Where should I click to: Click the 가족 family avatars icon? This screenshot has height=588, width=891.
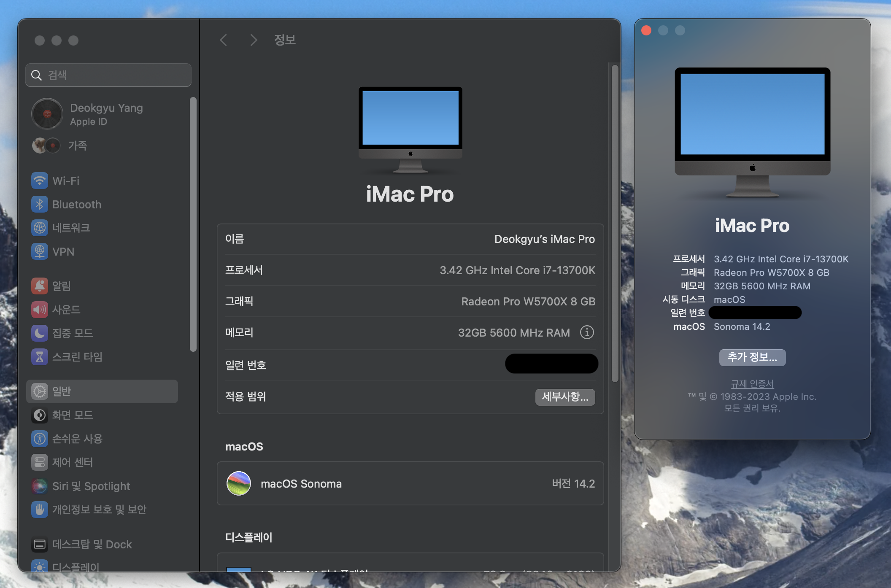pos(46,146)
